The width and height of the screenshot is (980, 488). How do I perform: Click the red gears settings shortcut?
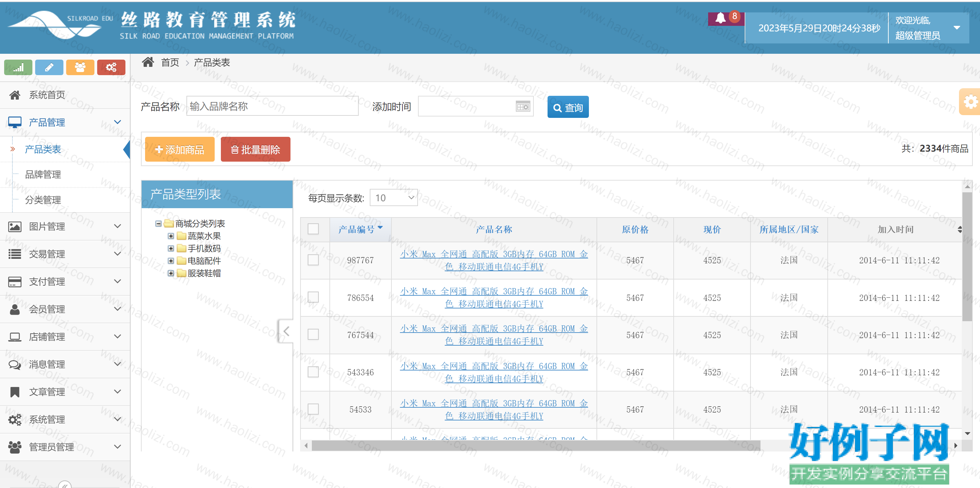[x=111, y=67]
